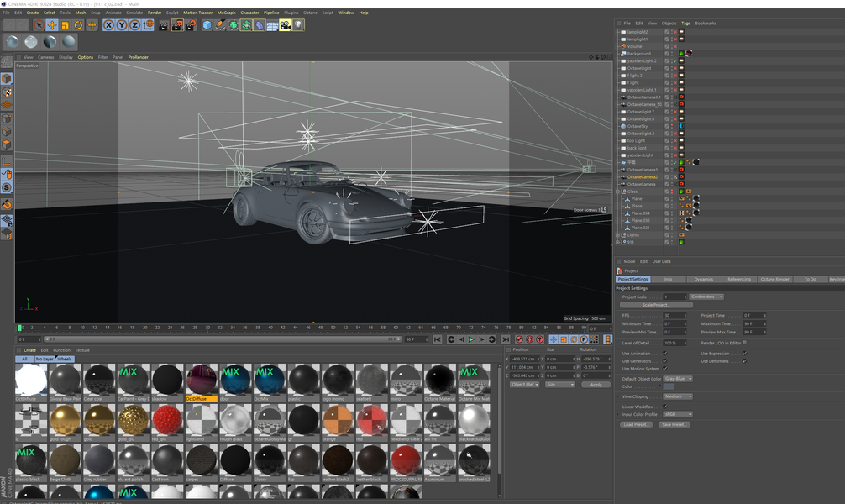Toggle Use Motion System checkbox
Screen dimensions: 845x504
pyautogui.click(x=664, y=369)
